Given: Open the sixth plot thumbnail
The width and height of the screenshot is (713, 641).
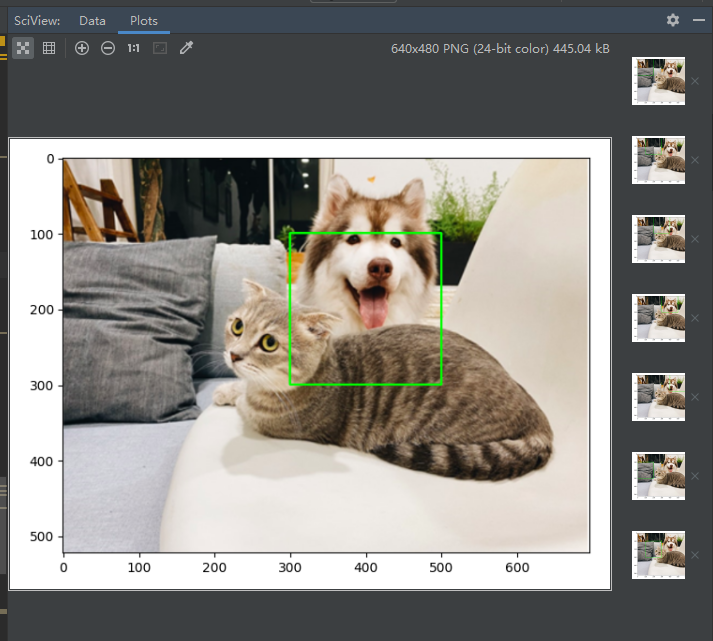Looking at the screenshot, I should coord(658,476).
